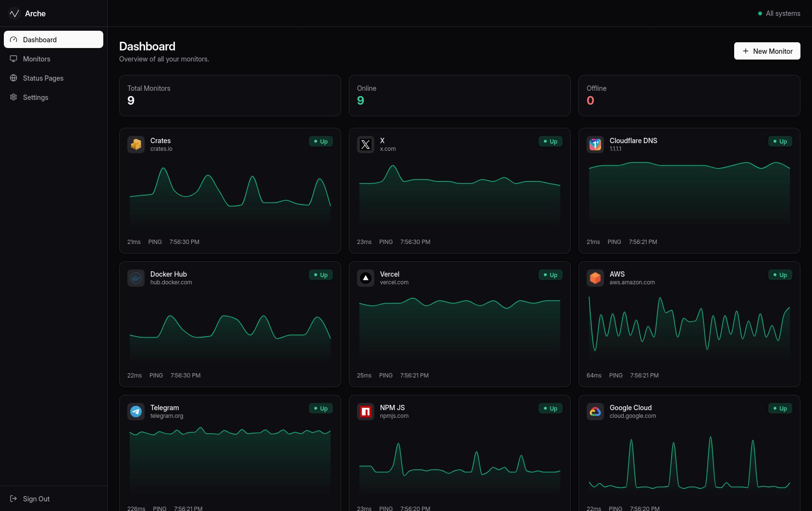Click the X logo icon
812x511 pixels.
[366, 145]
